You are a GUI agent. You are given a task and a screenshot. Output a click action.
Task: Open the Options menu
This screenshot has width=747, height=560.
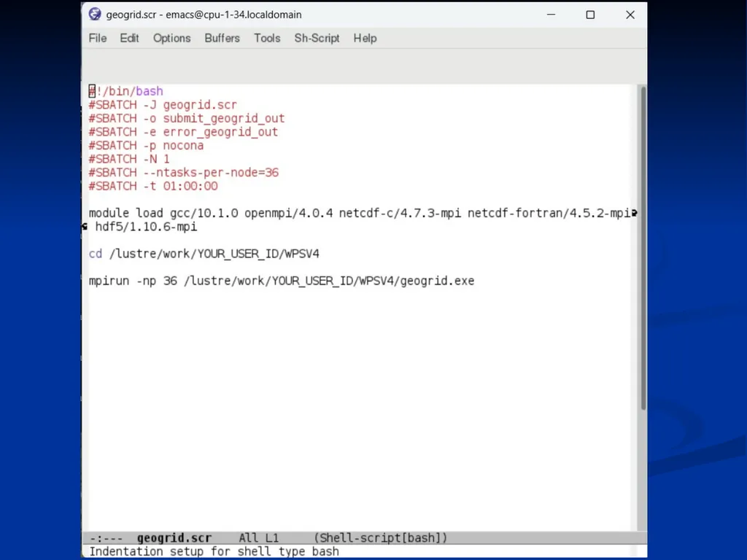[171, 38]
